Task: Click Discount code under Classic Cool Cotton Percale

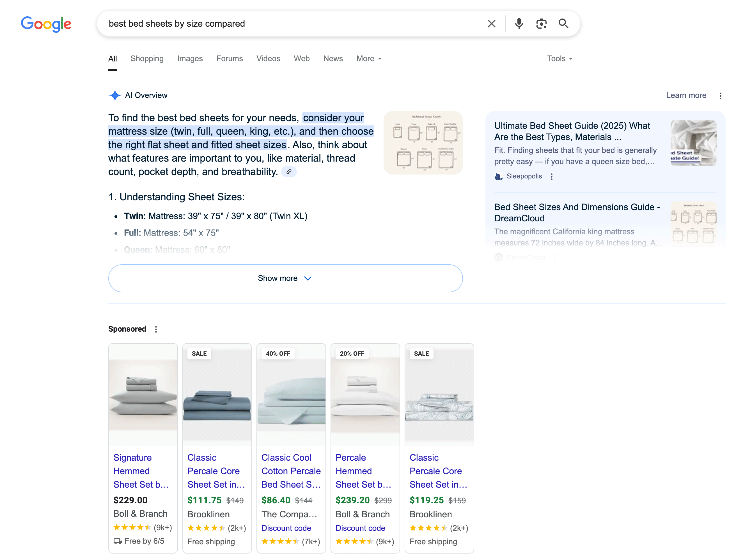Action: tap(286, 528)
